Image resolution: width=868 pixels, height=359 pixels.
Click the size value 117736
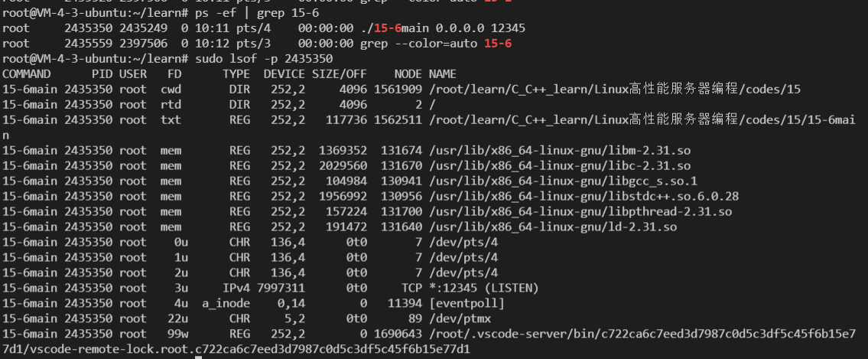tap(346, 119)
